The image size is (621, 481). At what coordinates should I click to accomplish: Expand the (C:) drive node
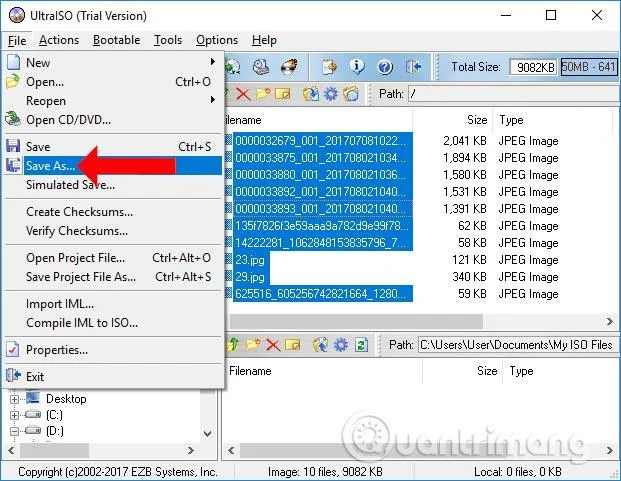[x=14, y=415]
